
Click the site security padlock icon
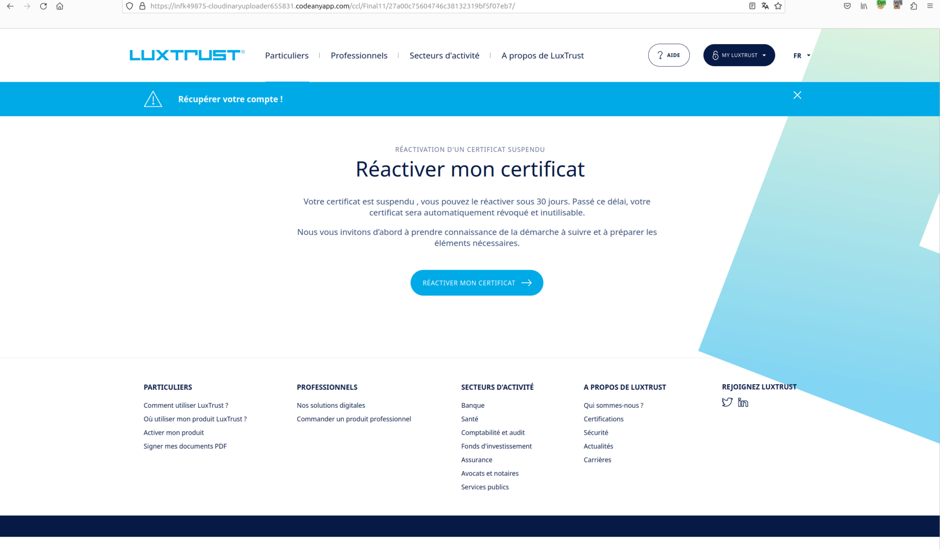point(142,6)
